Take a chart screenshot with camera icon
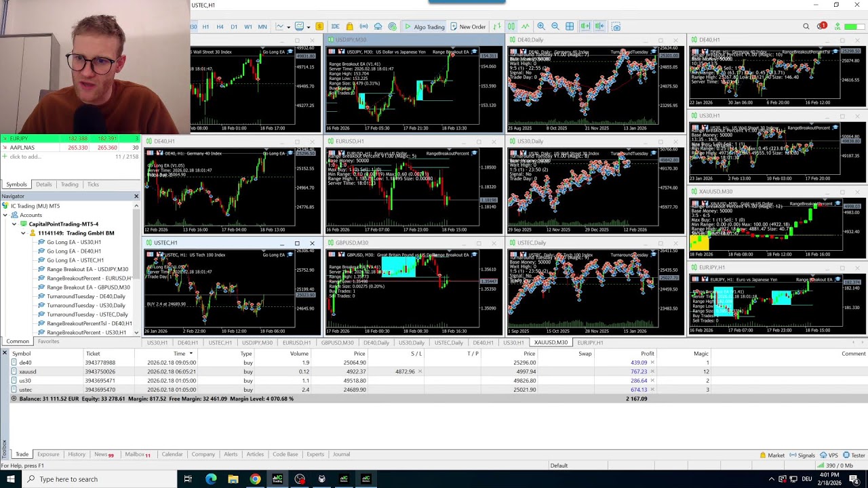Viewport: 868px width, 488px height. [x=616, y=26]
